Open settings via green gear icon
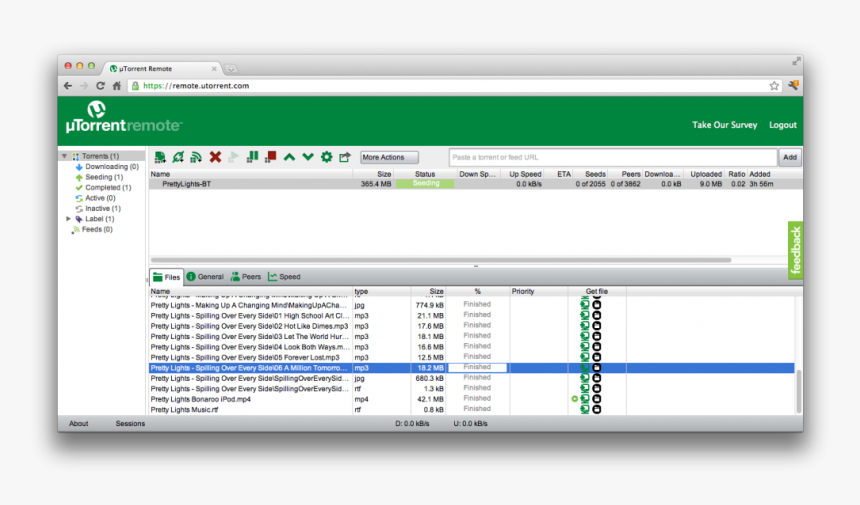Image resolution: width=860 pixels, height=505 pixels. click(x=326, y=157)
